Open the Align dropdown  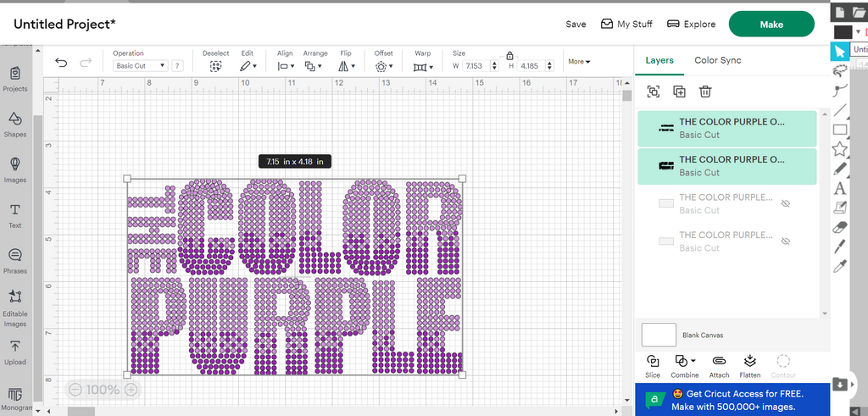point(286,66)
